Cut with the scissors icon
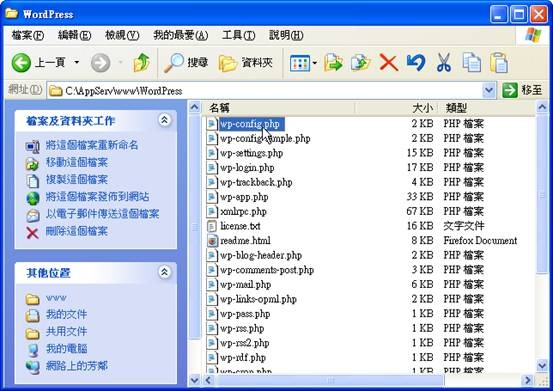This screenshot has height=391, width=553. pos(444,63)
